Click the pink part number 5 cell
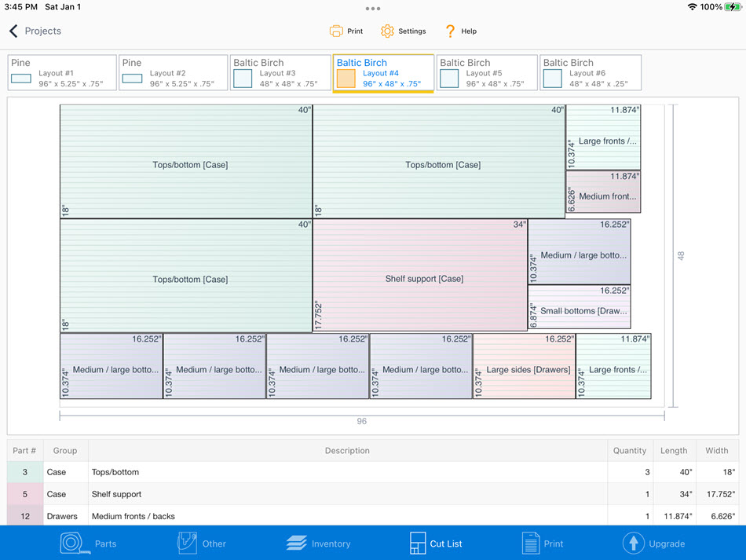746x560 pixels. (25, 494)
